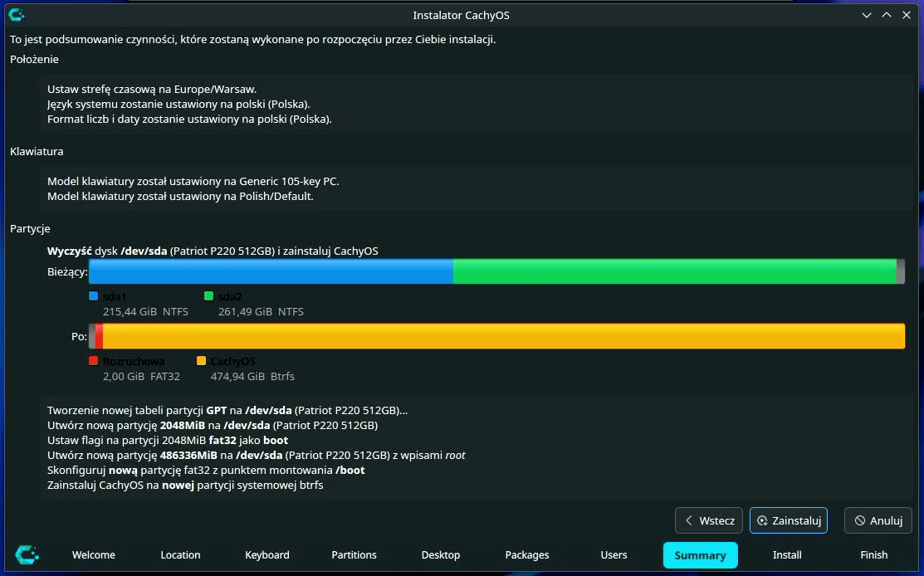Click the 'Wyczyść dysk /dev/sda' line
The height and width of the screenshot is (576, 924).
tap(213, 251)
